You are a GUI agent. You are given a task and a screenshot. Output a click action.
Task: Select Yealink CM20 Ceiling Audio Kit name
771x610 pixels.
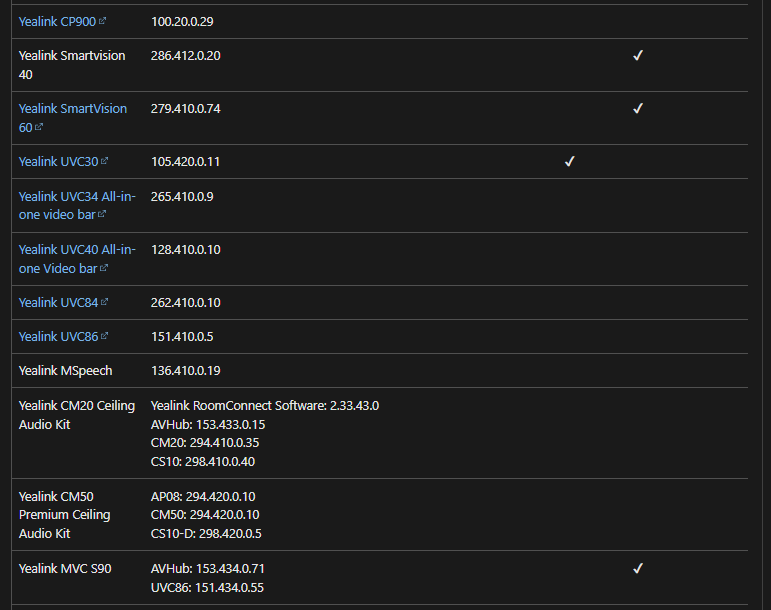tap(77, 415)
